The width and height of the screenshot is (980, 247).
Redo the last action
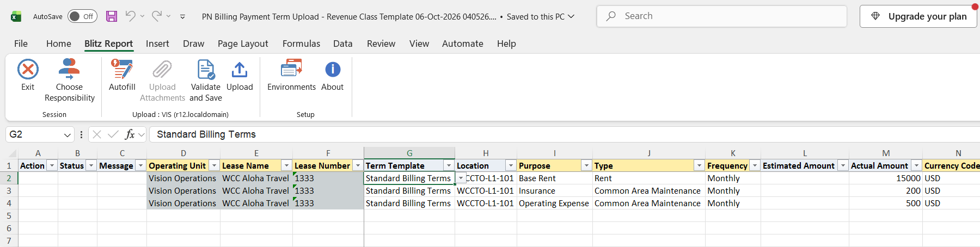[156, 16]
